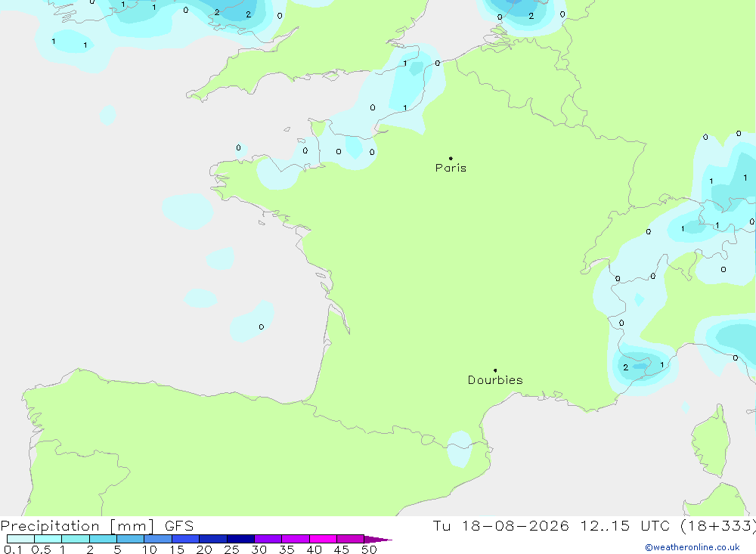This screenshot has width=756, height=554.
Task: Click the legend scale label '30'
Action: pyautogui.click(x=259, y=549)
